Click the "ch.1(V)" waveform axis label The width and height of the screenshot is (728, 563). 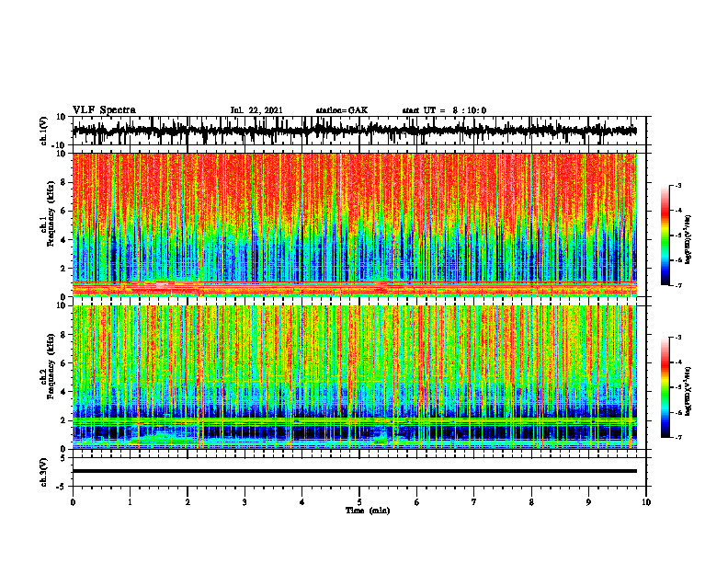(44, 131)
